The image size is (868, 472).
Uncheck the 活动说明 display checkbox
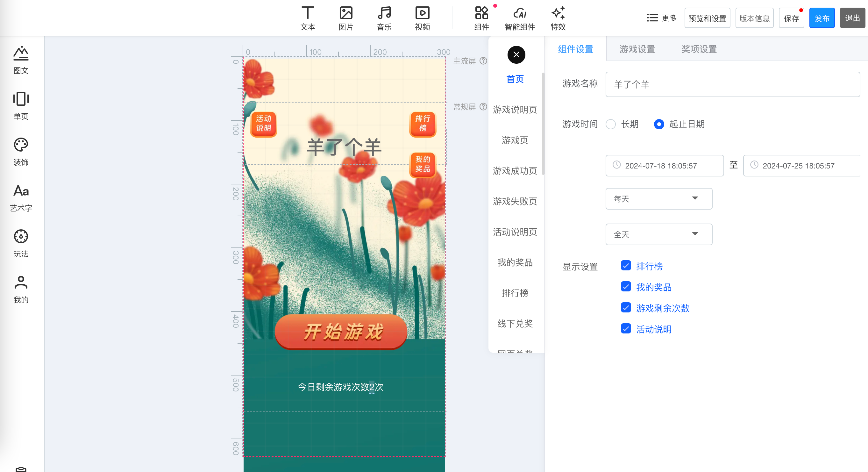click(626, 328)
